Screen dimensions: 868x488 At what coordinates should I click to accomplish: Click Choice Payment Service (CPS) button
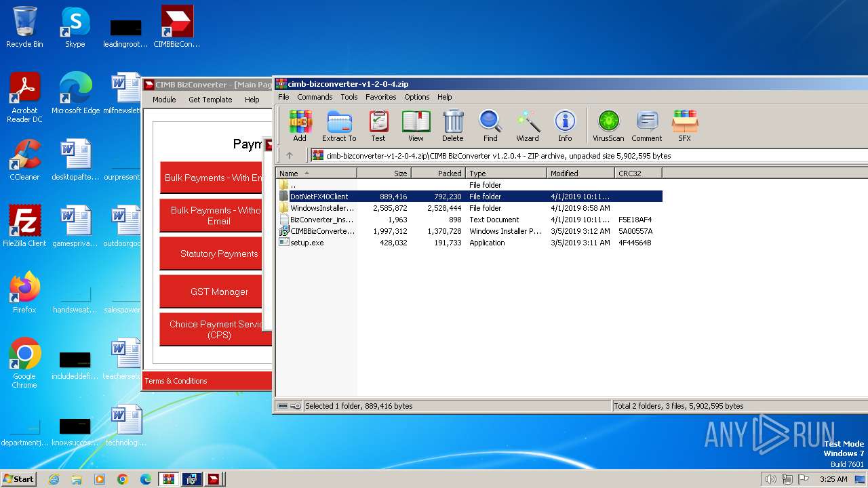pos(216,329)
